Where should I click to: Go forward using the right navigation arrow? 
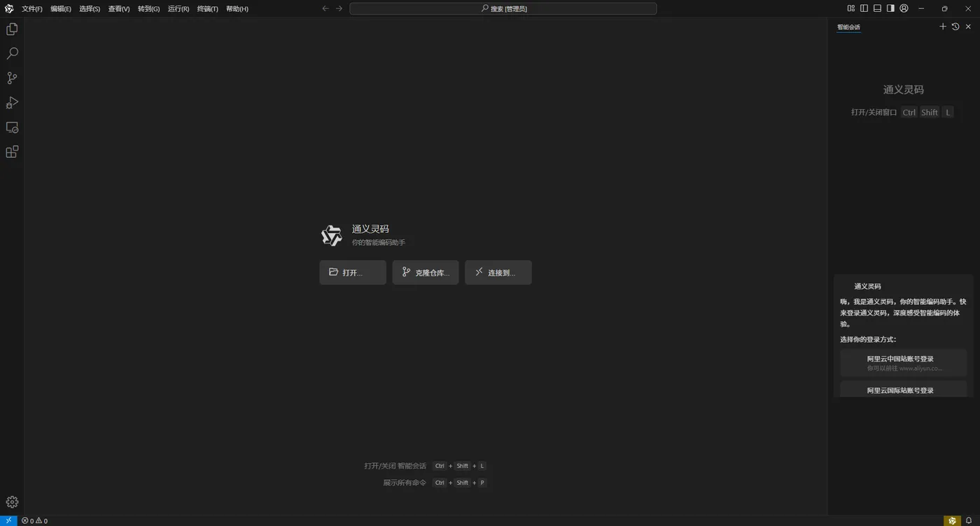tap(339, 8)
